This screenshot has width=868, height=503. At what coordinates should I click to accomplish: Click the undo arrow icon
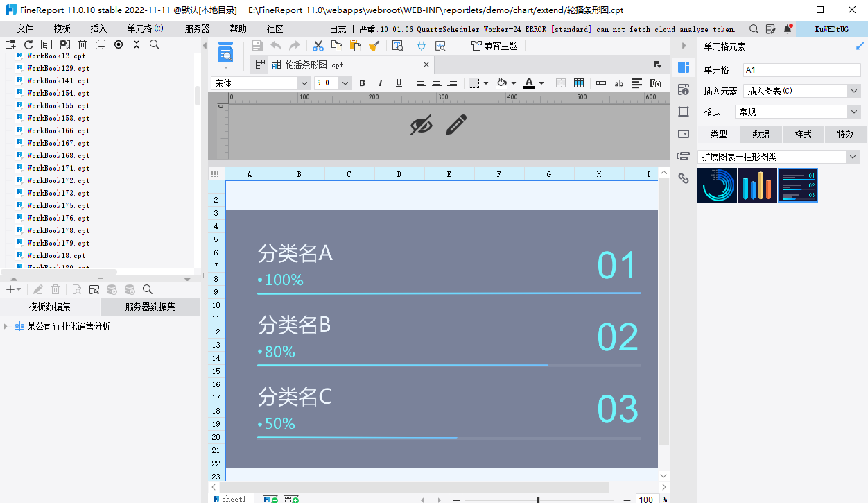[276, 46]
